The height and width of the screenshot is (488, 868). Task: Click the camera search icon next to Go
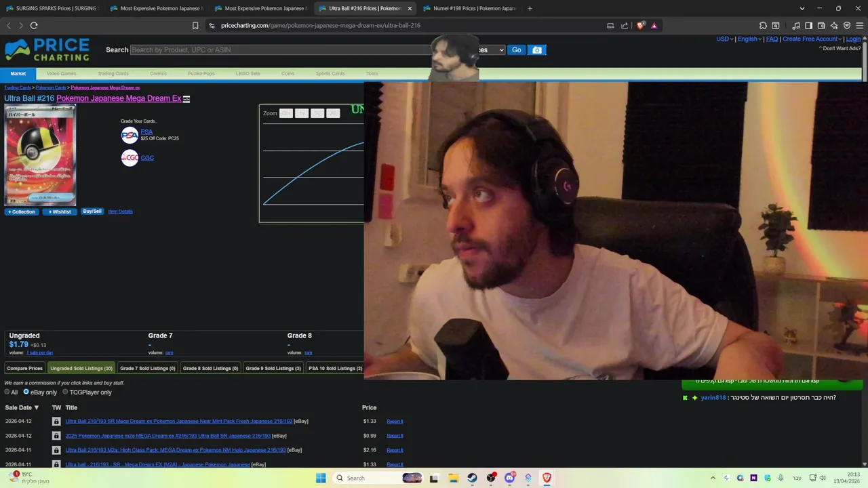(x=537, y=50)
